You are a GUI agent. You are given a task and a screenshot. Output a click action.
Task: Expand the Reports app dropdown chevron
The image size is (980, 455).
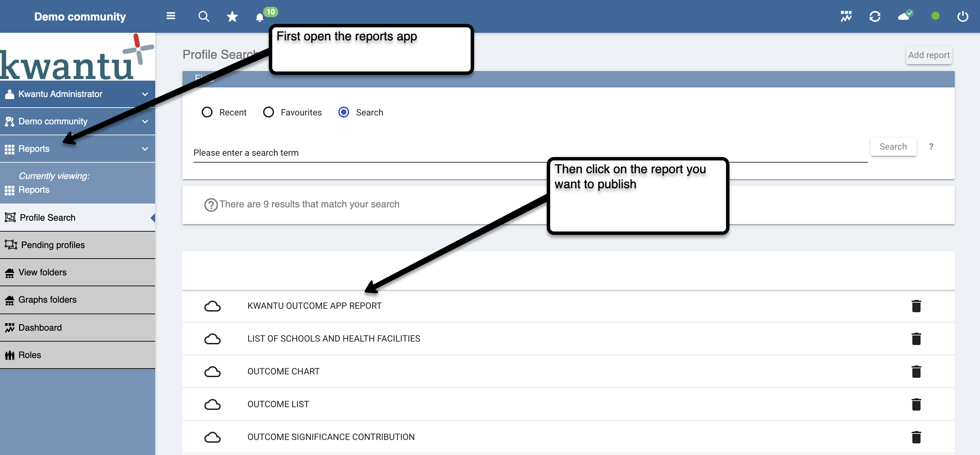click(x=145, y=149)
